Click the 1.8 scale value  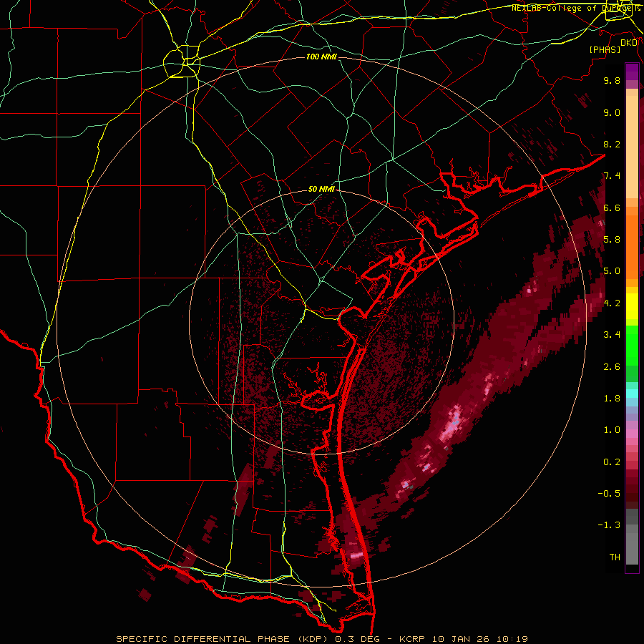pos(612,399)
